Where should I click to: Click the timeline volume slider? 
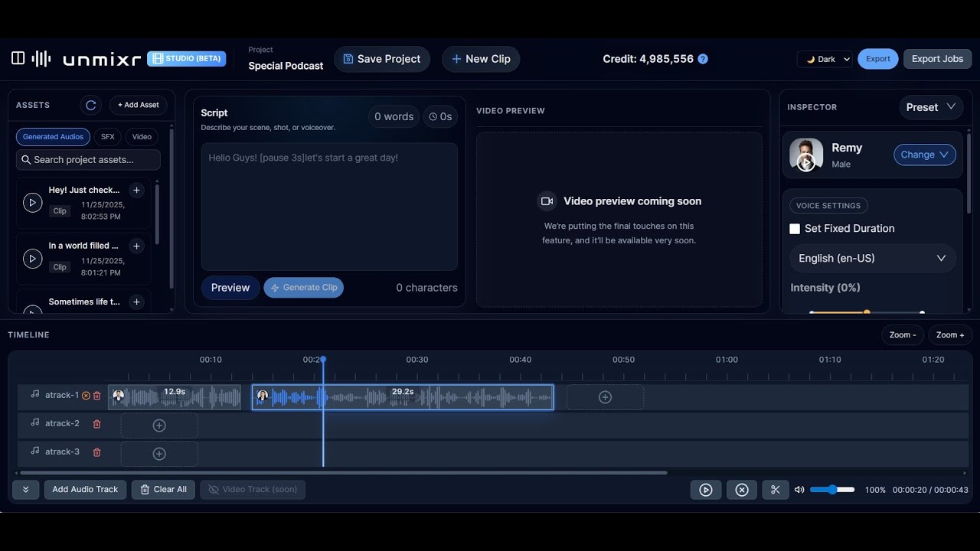(832, 490)
